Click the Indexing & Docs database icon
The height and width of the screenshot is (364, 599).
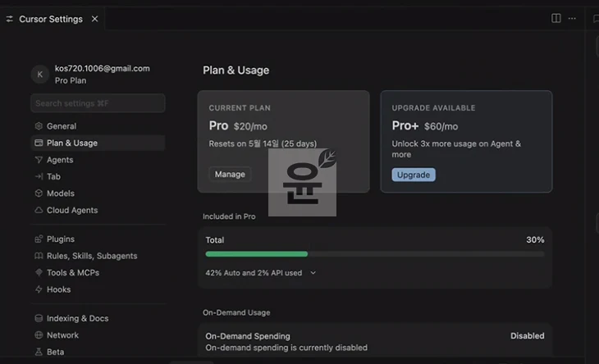click(39, 318)
